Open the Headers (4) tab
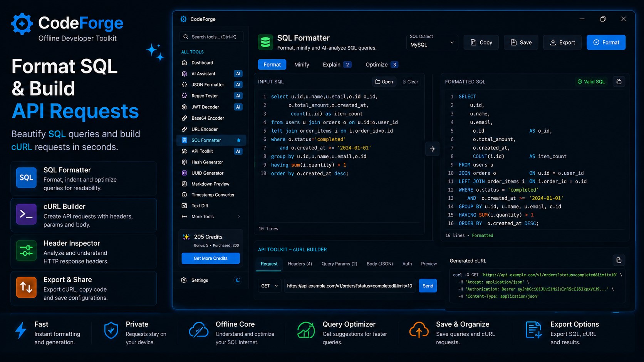644x362 pixels. coord(300,264)
